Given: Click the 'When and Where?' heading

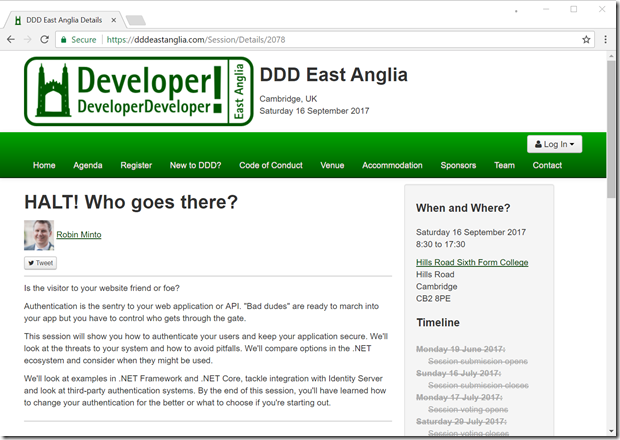Looking at the screenshot, I should tap(463, 208).
